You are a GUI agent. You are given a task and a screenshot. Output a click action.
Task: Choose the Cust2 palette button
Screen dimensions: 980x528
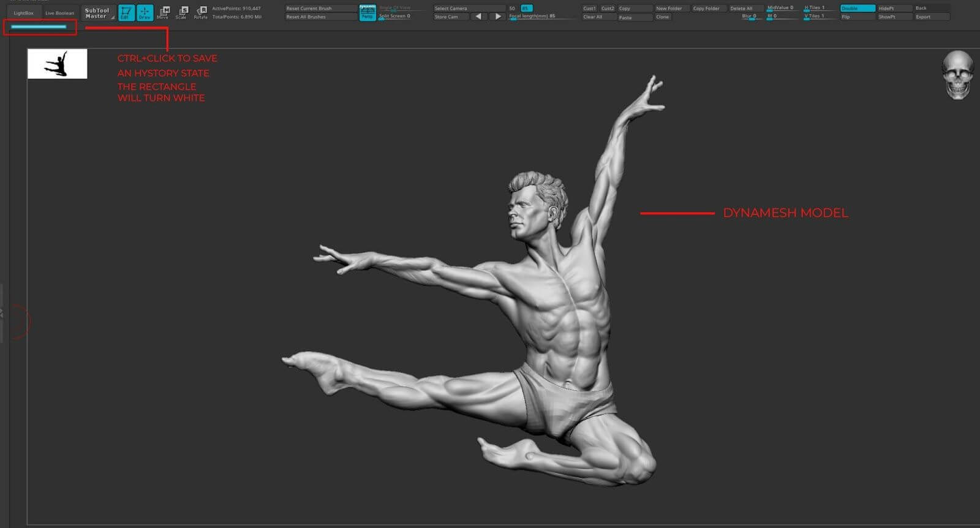click(x=608, y=9)
